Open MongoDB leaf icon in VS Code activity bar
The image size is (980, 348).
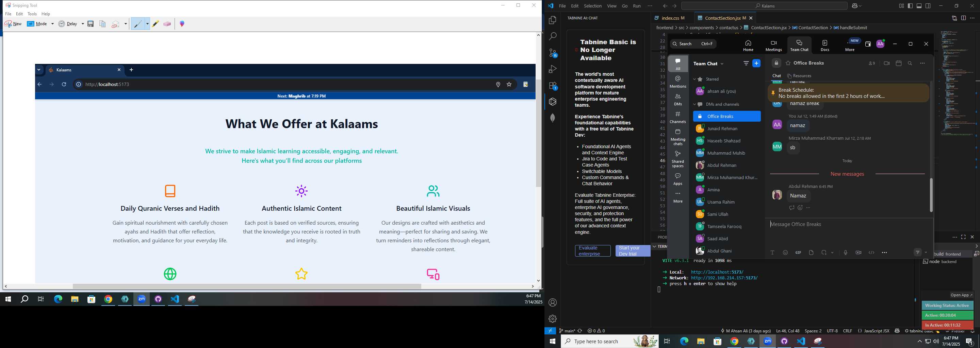(x=553, y=118)
